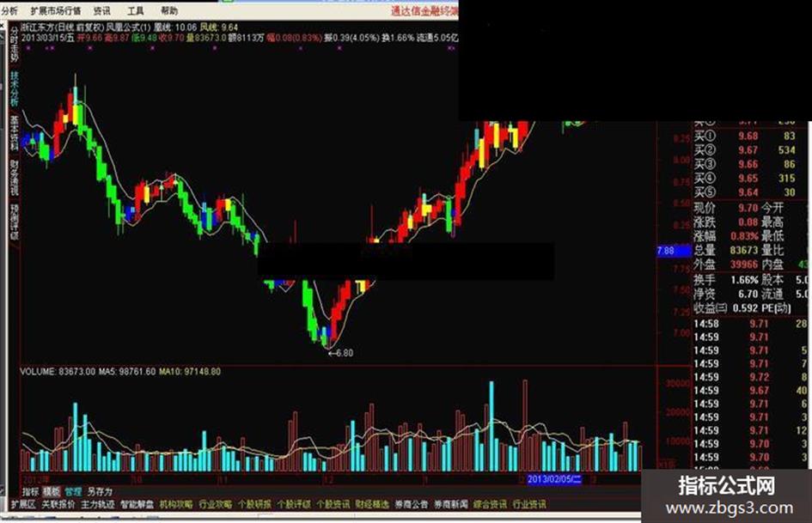This screenshot has width=812, height=523.
Task: Click the date 2013/03/15/五 in header
Action: pos(48,37)
